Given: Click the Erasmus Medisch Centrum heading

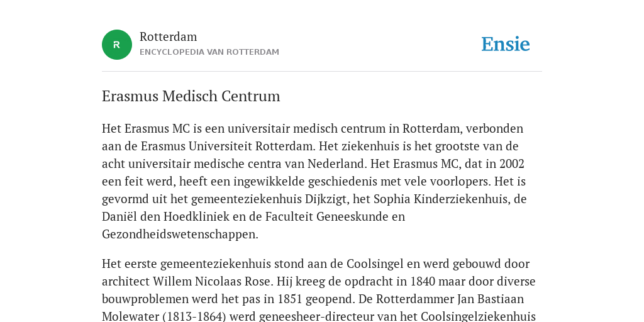Looking at the screenshot, I should click(x=191, y=96).
